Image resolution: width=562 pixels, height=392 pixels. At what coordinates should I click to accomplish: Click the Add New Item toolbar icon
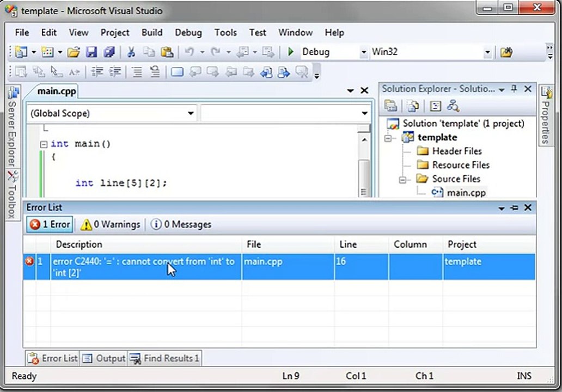(47, 52)
